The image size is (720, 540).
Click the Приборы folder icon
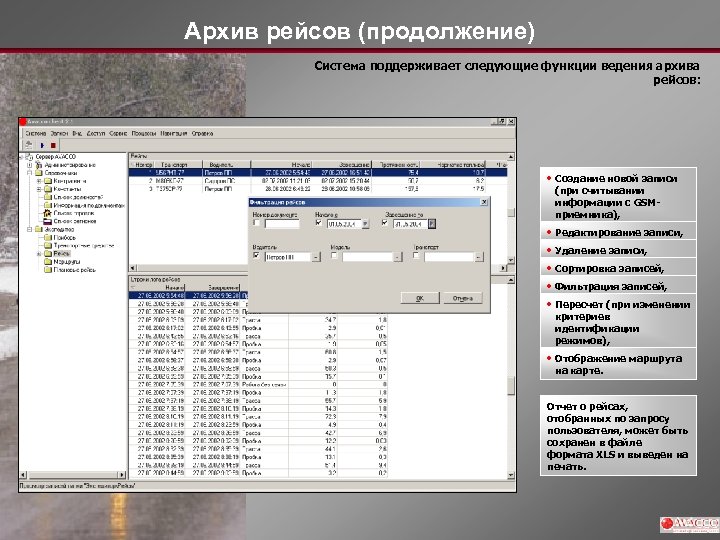pyautogui.click(x=48, y=237)
